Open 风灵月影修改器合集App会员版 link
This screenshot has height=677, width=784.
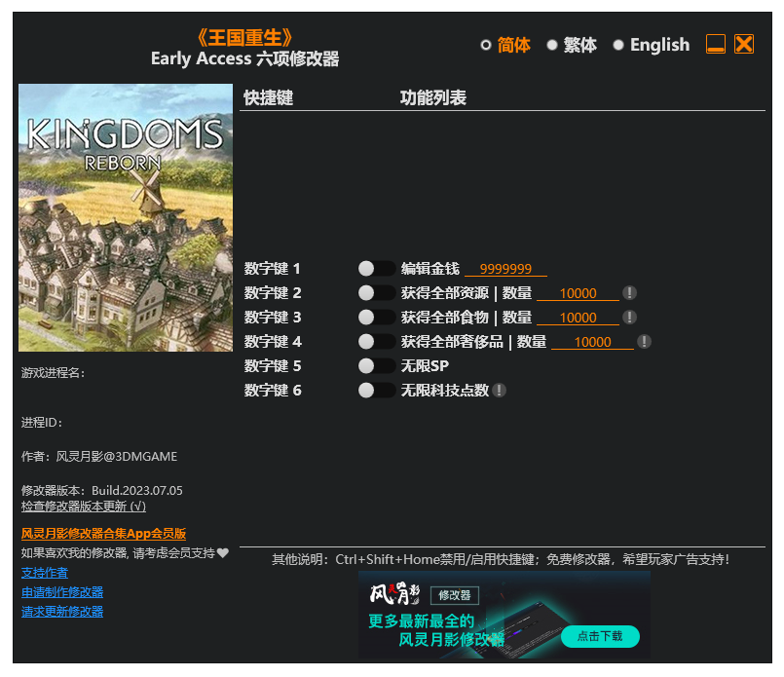coord(103,534)
